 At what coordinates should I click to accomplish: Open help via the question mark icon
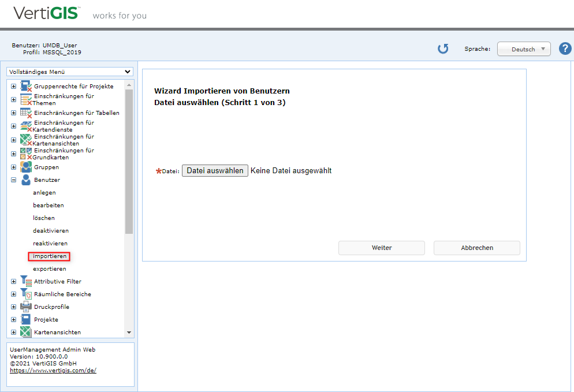(565, 49)
